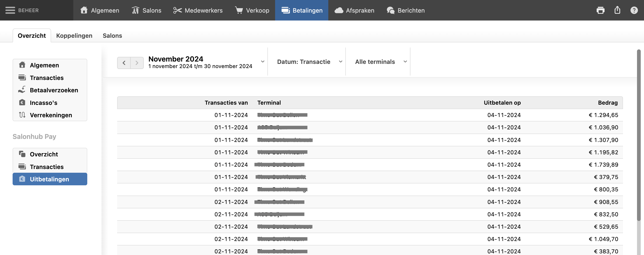Viewport: 644px width, 255px height.
Task: Click the printer icon in top bar
Action: pos(600,10)
